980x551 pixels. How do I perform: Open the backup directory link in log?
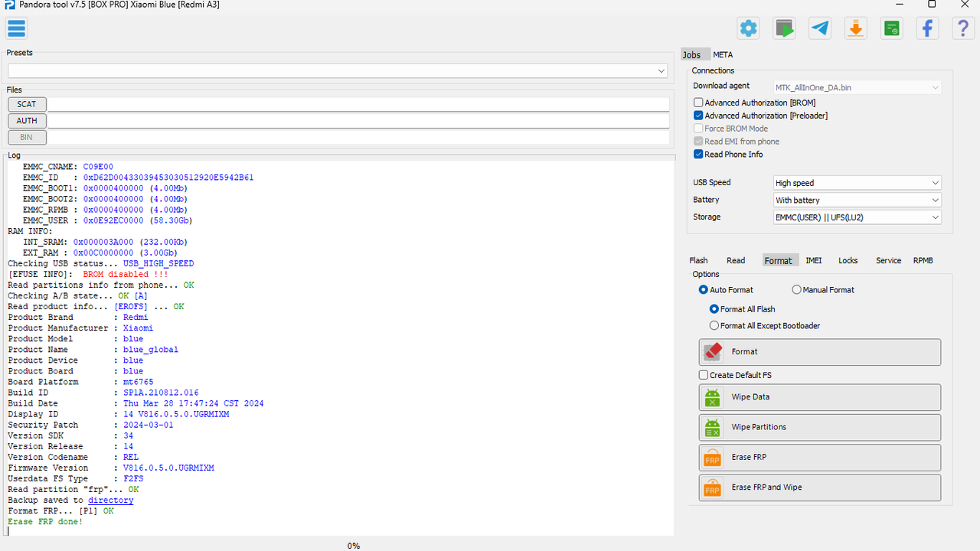pos(110,500)
